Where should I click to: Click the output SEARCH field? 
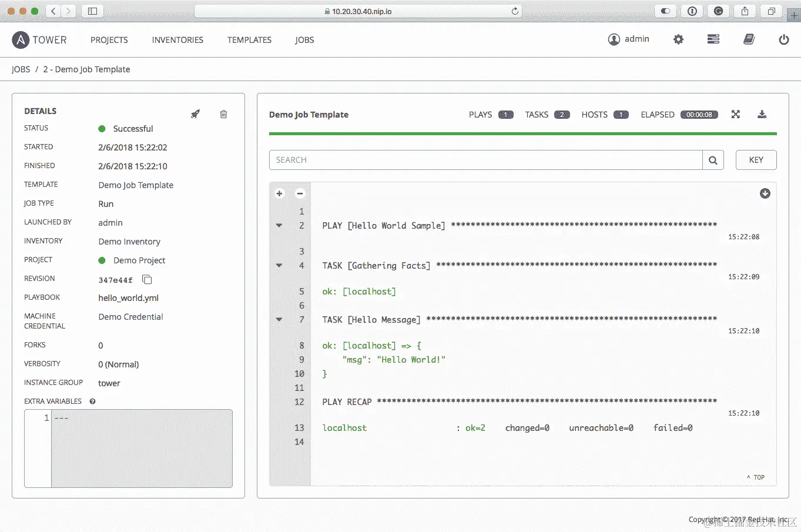(x=486, y=160)
